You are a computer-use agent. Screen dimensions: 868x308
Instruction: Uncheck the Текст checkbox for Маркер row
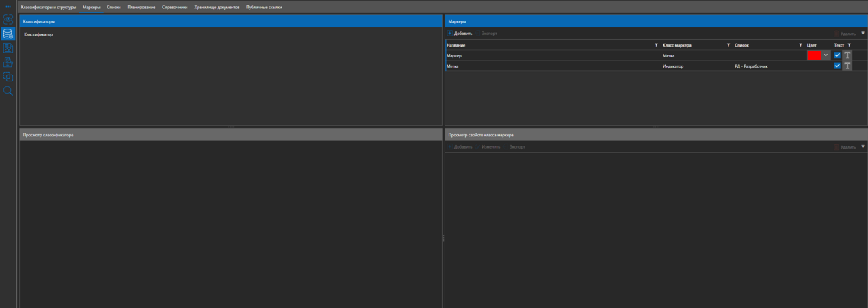pyautogui.click(x=837, y=55)
